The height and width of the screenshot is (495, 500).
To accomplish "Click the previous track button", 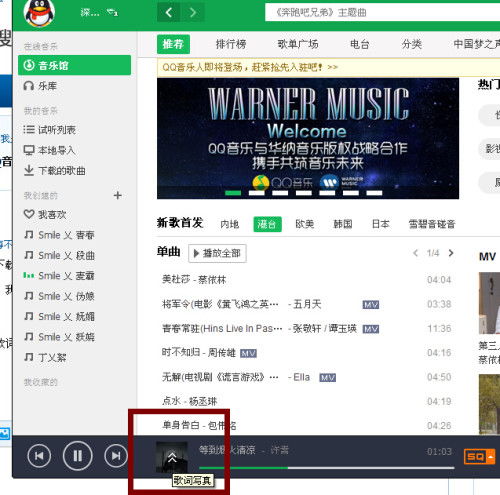I will click(39, 456).
